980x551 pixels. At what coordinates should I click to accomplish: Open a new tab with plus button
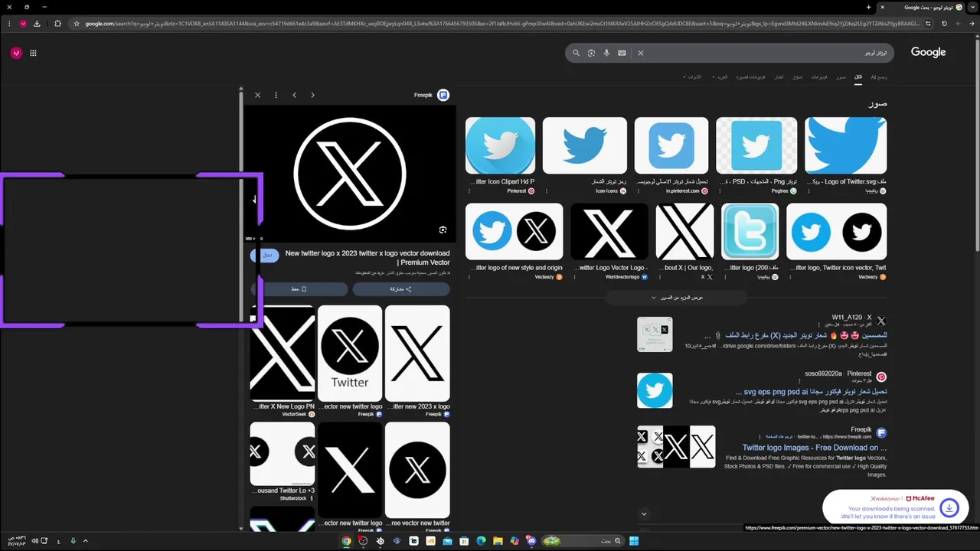(x=868, y=7)
